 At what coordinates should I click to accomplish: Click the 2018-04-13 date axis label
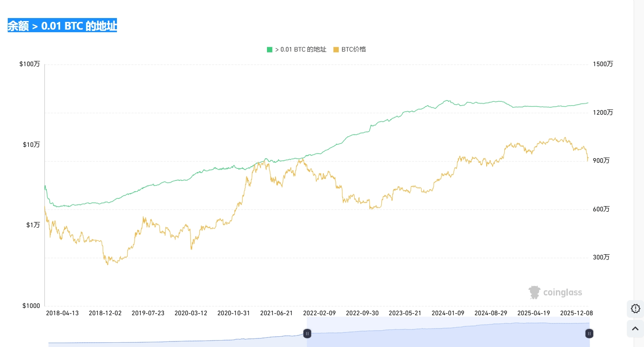pos(62,313)
